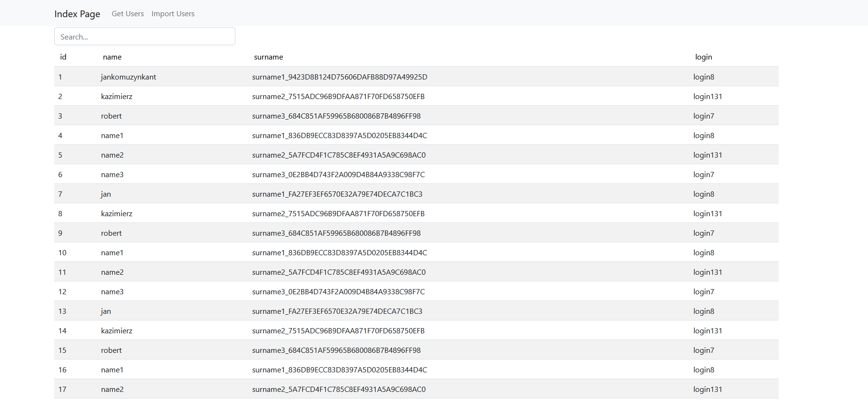868x400 pixels.
Task: Click login7 in row id 12
Action: pos(704,292)
